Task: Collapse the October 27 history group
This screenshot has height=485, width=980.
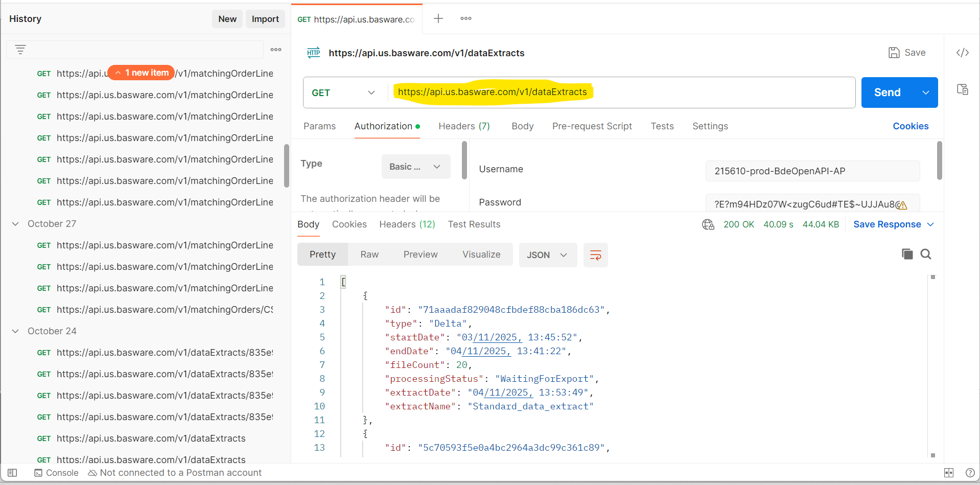Action: 16,224
